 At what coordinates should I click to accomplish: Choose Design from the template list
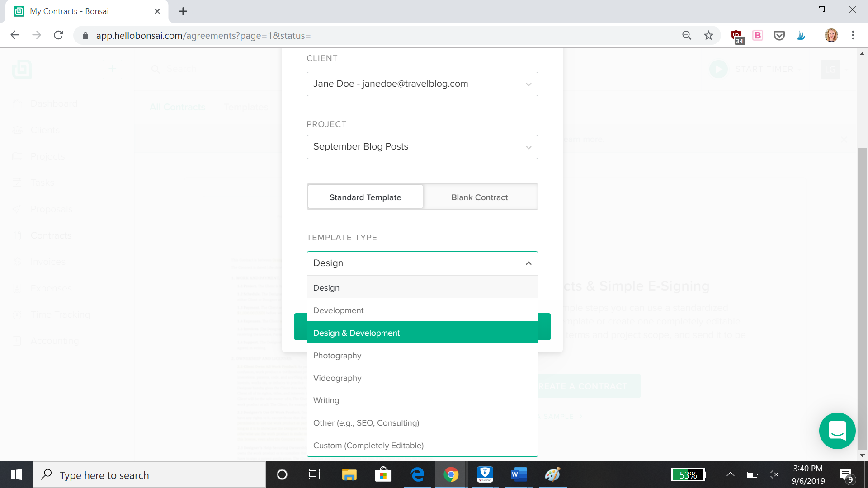point(422,287)
